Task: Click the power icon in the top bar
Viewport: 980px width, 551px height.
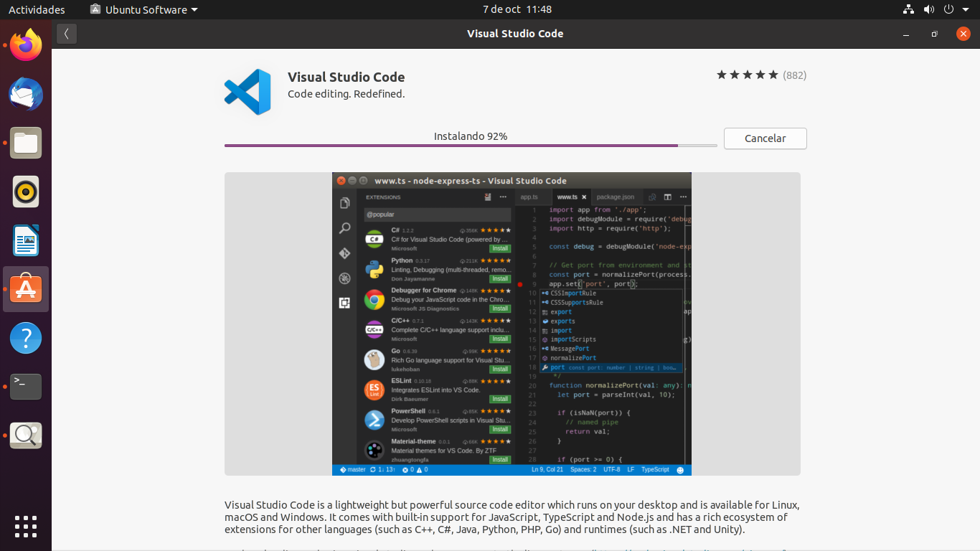Action: (948, 9)
